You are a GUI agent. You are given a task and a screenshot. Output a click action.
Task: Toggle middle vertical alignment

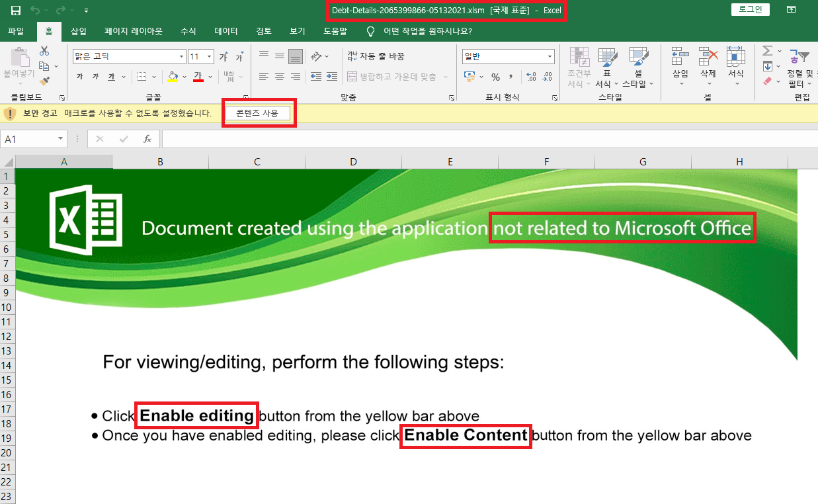tap(280, 56)
